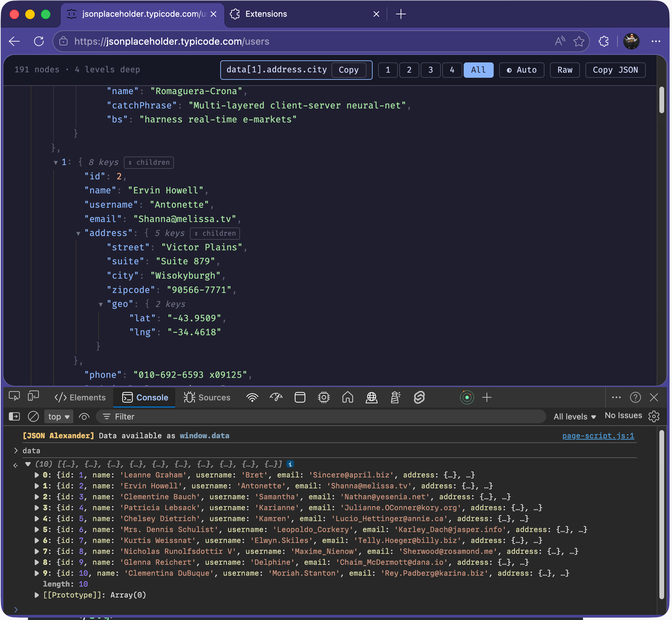Switch to the Extensions browser tab
The image size is (672, 620).
click(x=266, y=14)
